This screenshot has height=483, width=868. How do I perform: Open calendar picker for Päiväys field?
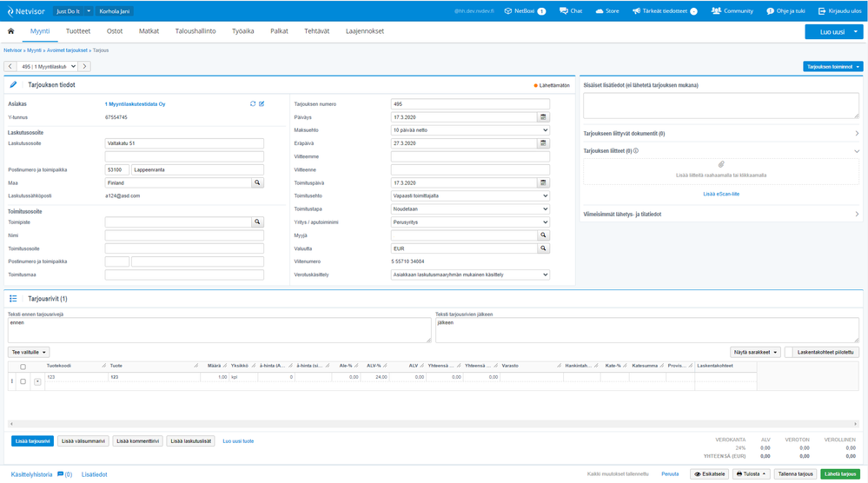544,117
